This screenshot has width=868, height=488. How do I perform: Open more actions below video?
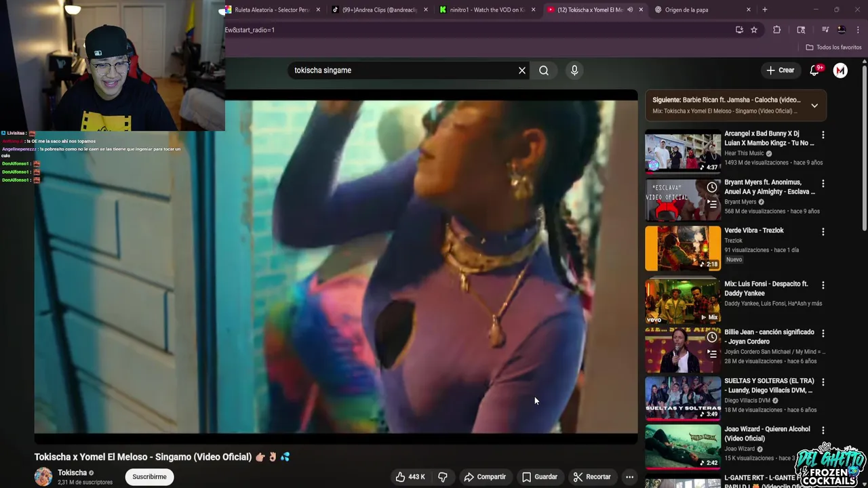(x=629, y=477)
